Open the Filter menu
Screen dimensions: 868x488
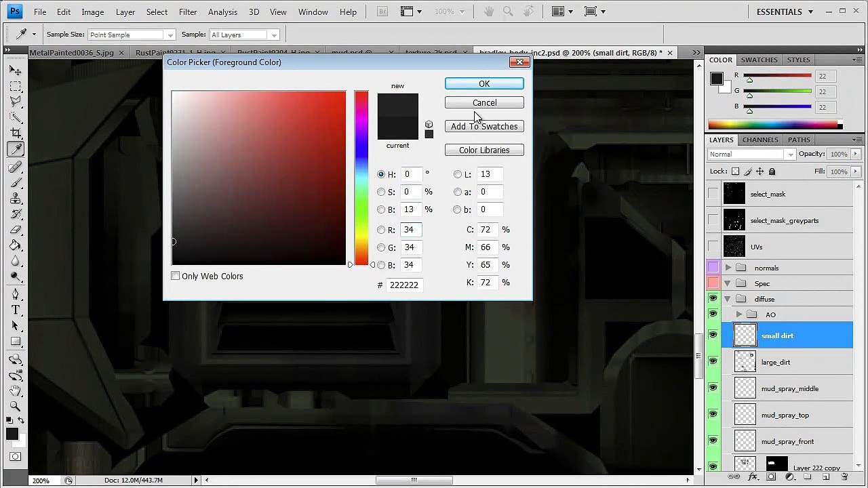[x=188, y=12]
